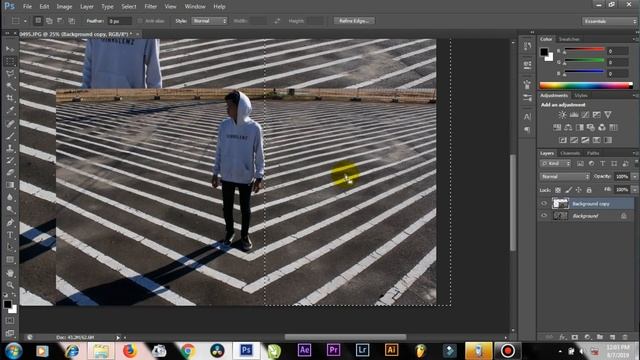Open the Kind filter dropdown
Image resolution: width=640 pixels, height=360 pixels.
tap(555, 164)
